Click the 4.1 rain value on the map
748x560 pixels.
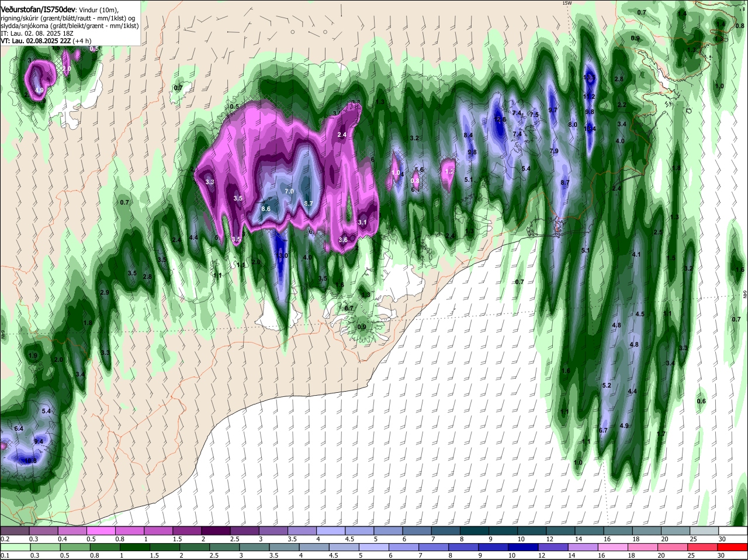click(636, 254)
